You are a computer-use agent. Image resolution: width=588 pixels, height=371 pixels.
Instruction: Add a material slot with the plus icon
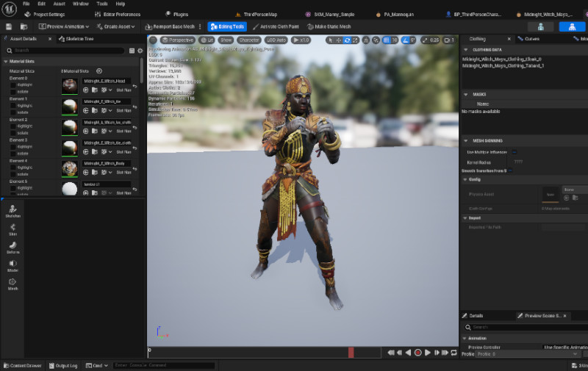(99, 71)
